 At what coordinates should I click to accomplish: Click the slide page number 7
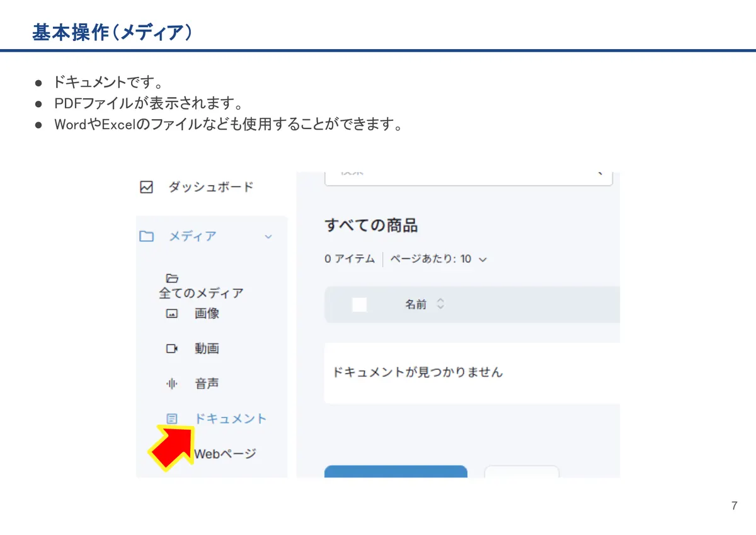(x=734, y=506)
